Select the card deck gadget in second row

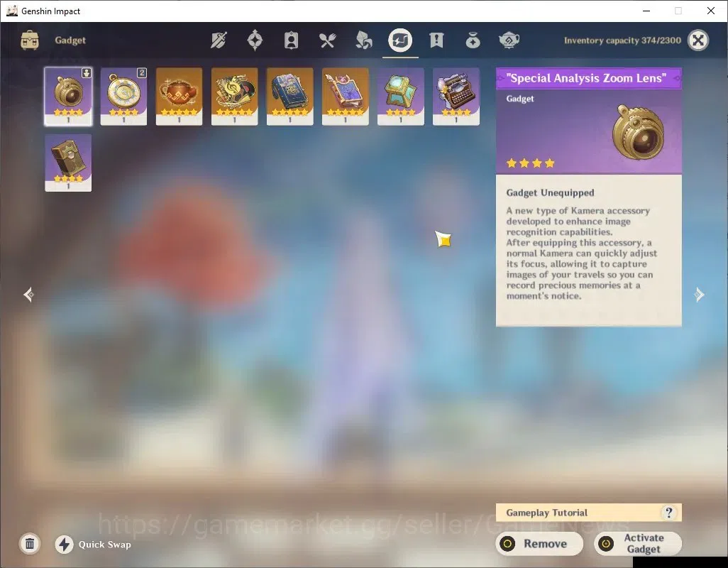[68, 163]
